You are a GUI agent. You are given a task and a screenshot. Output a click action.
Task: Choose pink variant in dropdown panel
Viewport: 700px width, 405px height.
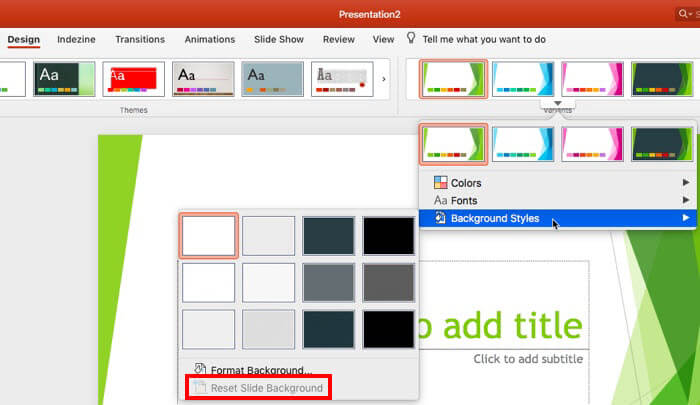coord(592,144)
